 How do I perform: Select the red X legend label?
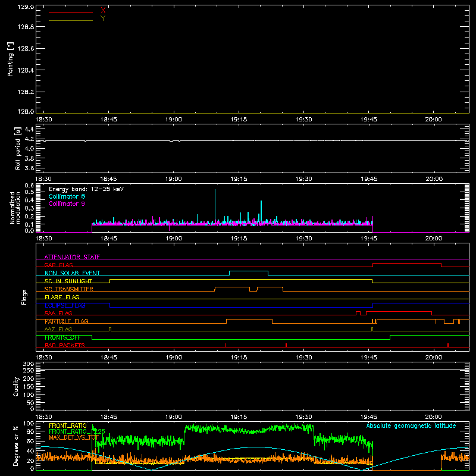click(103, 11)
